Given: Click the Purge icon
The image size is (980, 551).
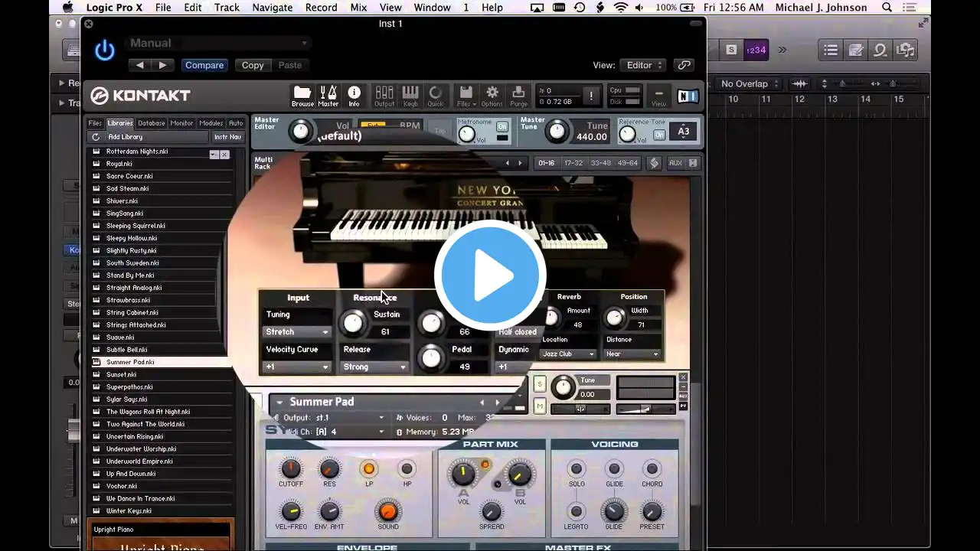Looking at the screenshot, I should (518, 95).
